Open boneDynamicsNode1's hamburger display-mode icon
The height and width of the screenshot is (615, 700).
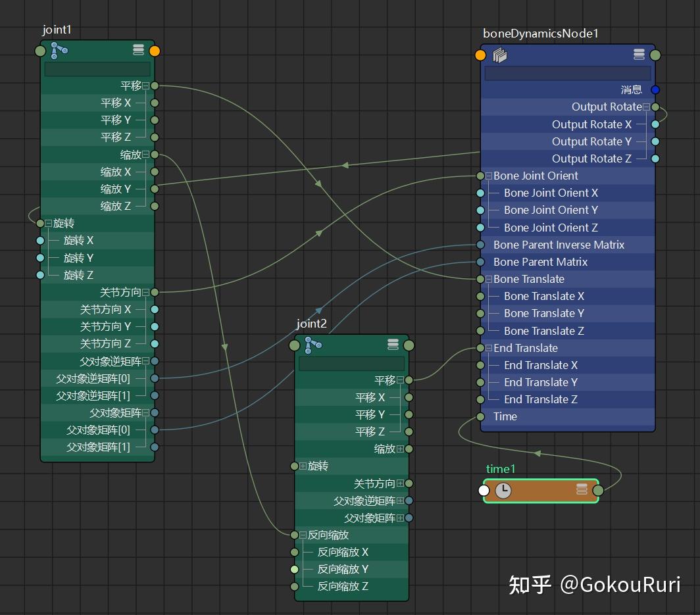pos(639,55)
